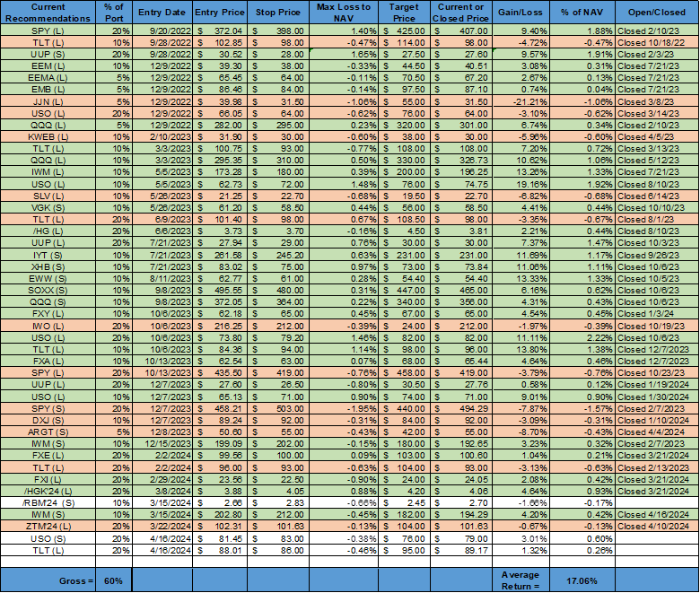700x593 pixels.
Task: Click the 'DXJ (S)' ticker cell
Action: click(x=48, y=421)
